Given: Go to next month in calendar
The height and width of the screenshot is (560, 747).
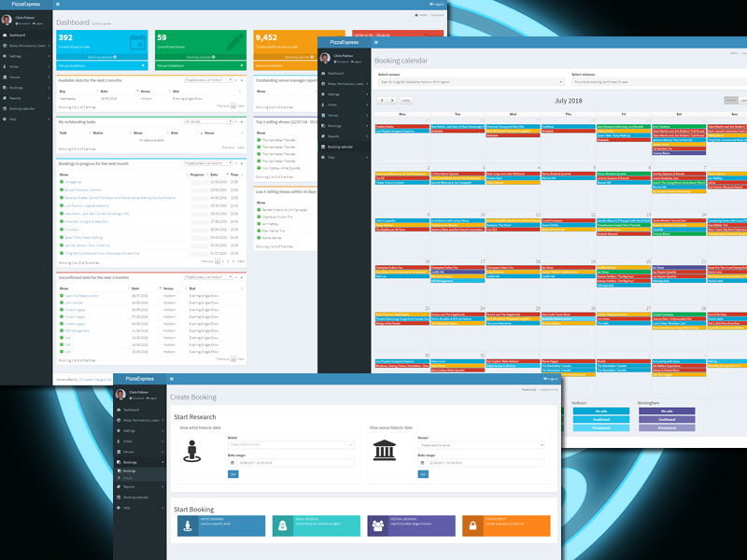Looking at the screenshot, I should click(x=392, y=101).
